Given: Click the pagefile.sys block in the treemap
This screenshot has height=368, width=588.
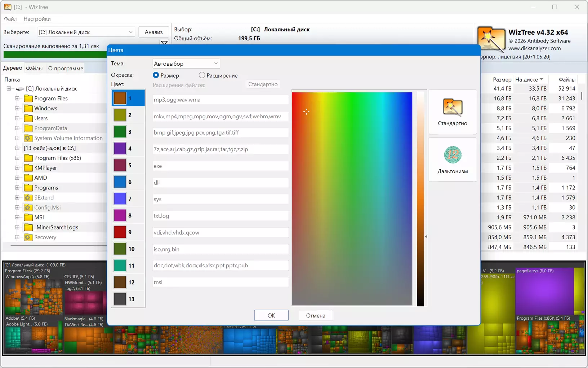Looking at the screenshot, I should coord(544,290).
